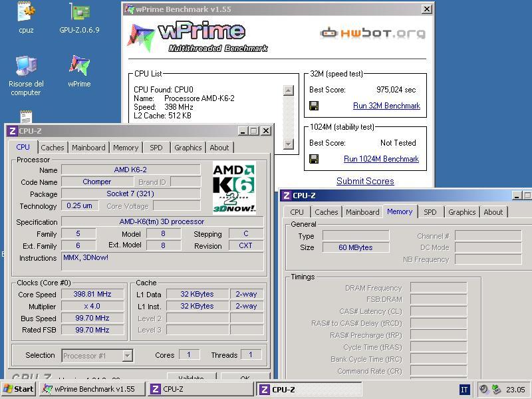Click Submit Scores link
The height and width of the screenshot is (399, 532).
coord(365,181)
